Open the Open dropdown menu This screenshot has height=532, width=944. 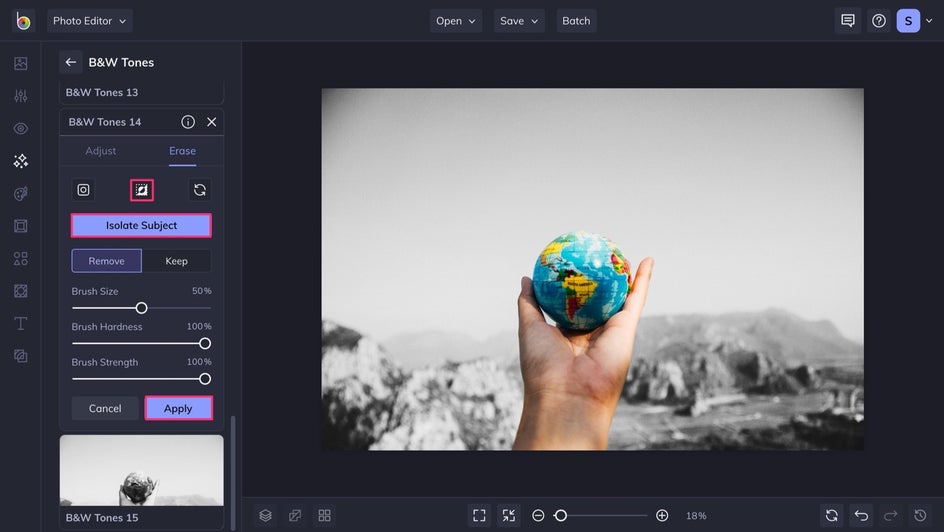[x=456, y=21]
